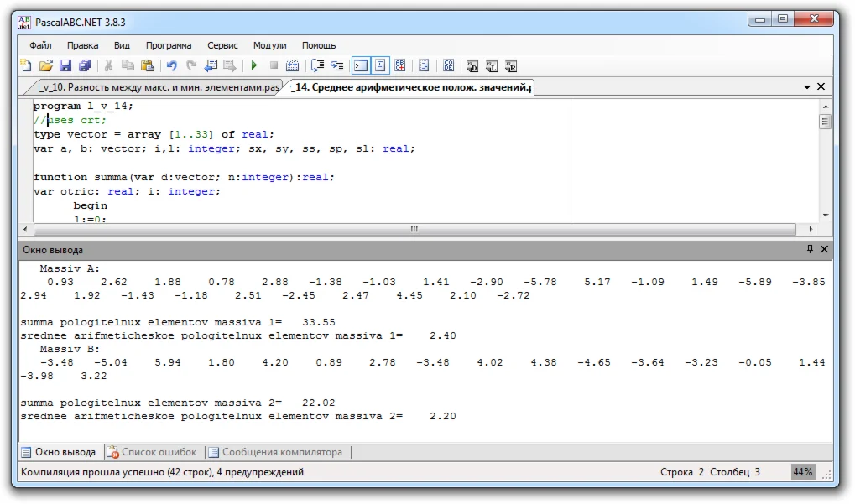The image size is (855, 504).
Task: Show the Список ошибок tab
Action: click(152, 452)
